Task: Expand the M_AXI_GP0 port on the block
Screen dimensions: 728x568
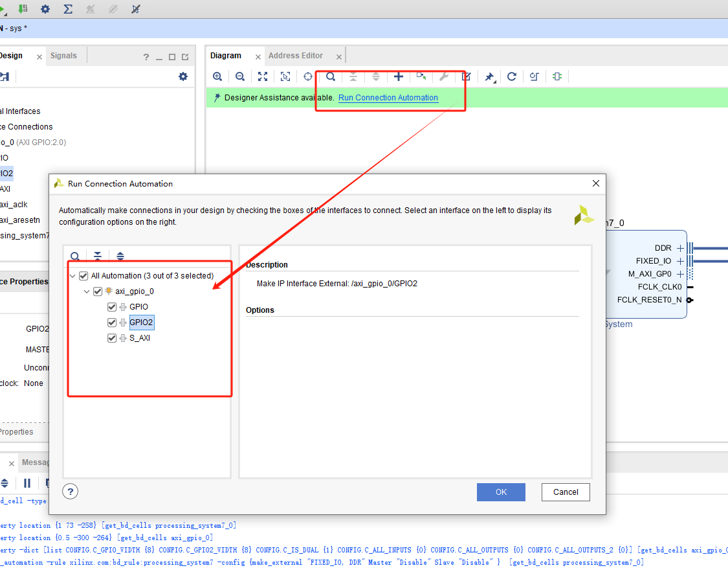Action: (680, 274)
